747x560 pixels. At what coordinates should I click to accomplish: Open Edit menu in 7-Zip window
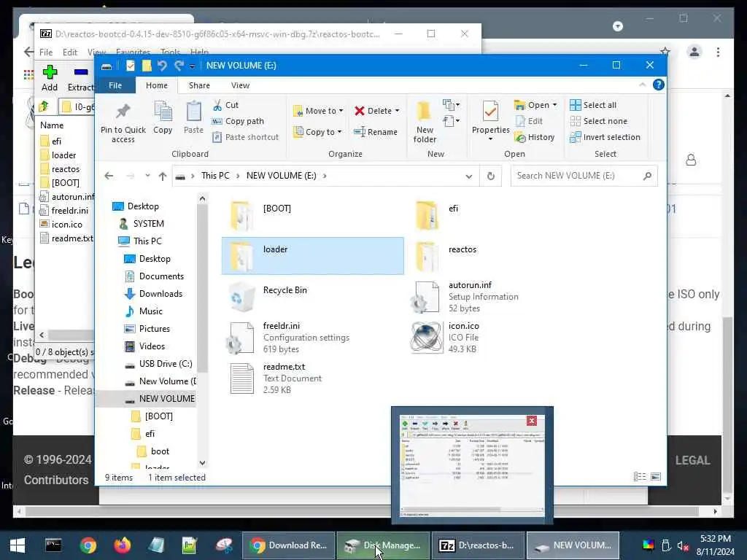point(69,52)
